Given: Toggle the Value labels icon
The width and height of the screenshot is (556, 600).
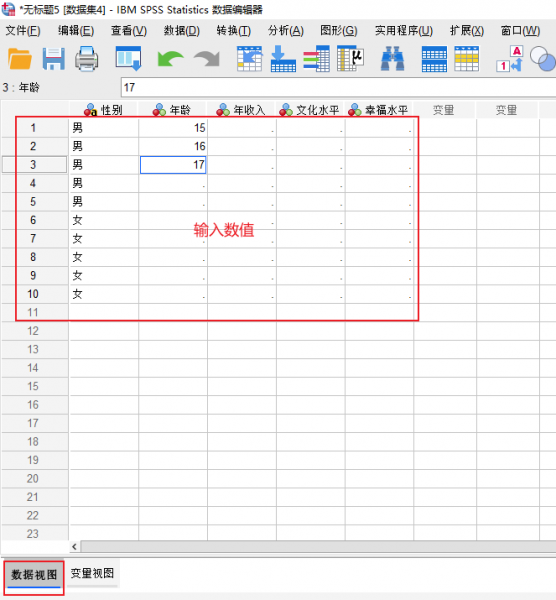Looking at the screenshot, I should (x=509, y=59).
